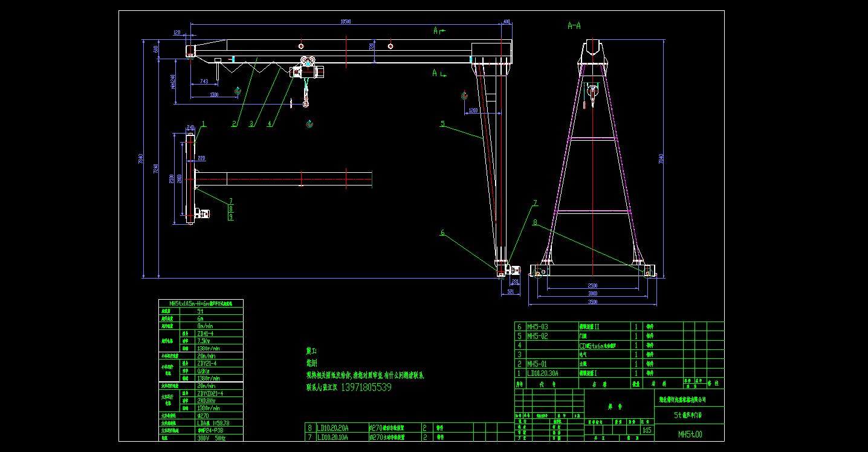The image size is (868, 452).
Task: Click part balloon number 2 leader label
Action: click(233, 124)
